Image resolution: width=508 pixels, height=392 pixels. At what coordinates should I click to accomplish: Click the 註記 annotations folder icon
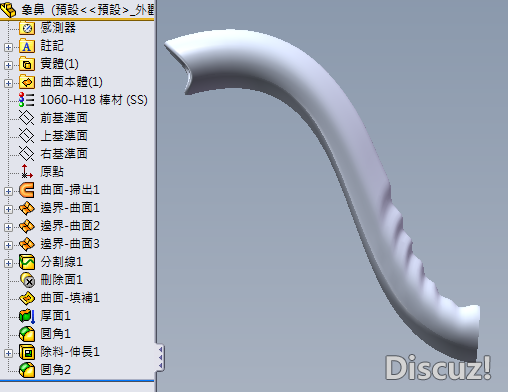pyautogui.click(x=27, y=46)
